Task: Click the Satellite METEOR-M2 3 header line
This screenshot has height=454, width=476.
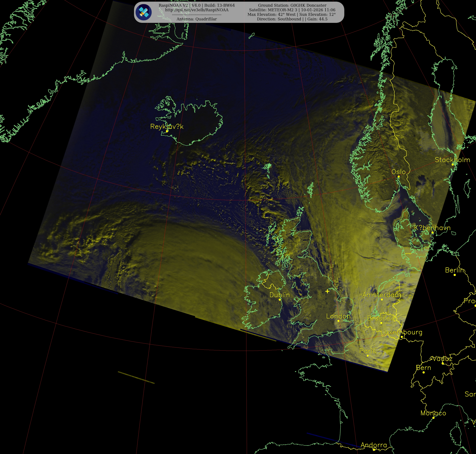Action: click(x=292, y=10)
